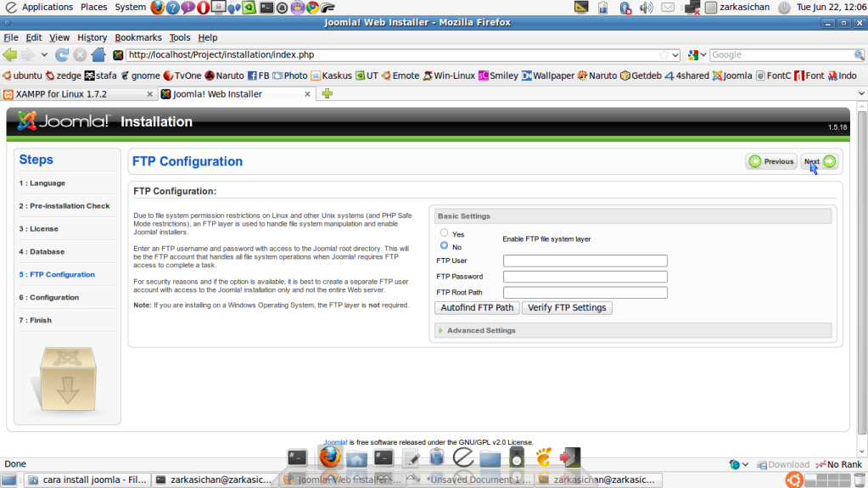Open the search engine selector dropdown

[x=697, y=55]
